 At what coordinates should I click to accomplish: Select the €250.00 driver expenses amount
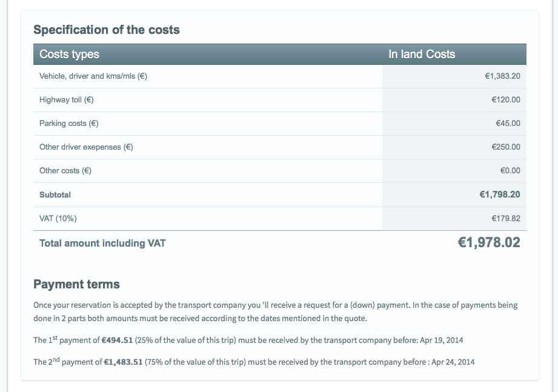coord(506,147)
